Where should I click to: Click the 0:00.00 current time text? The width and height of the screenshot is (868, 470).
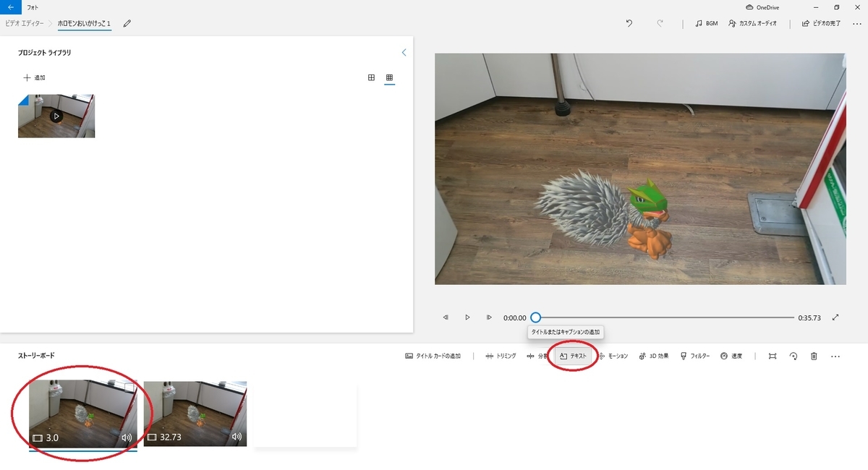pyautogui.click(x=515, y=317)
